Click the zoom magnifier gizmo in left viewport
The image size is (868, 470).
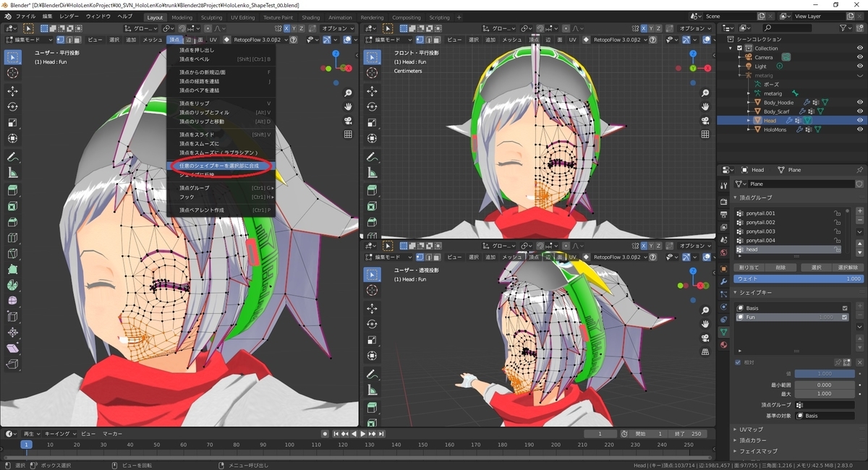(x=348, y=93)
